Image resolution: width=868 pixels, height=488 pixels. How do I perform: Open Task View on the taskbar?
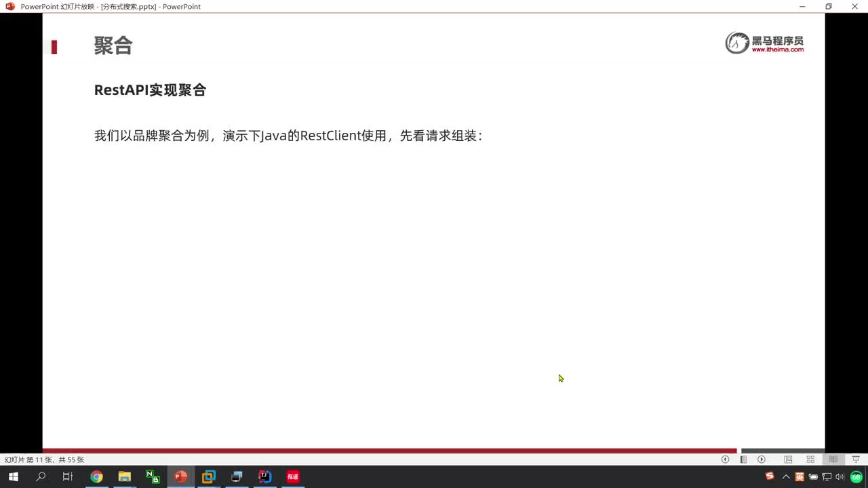tap(68, 476)
